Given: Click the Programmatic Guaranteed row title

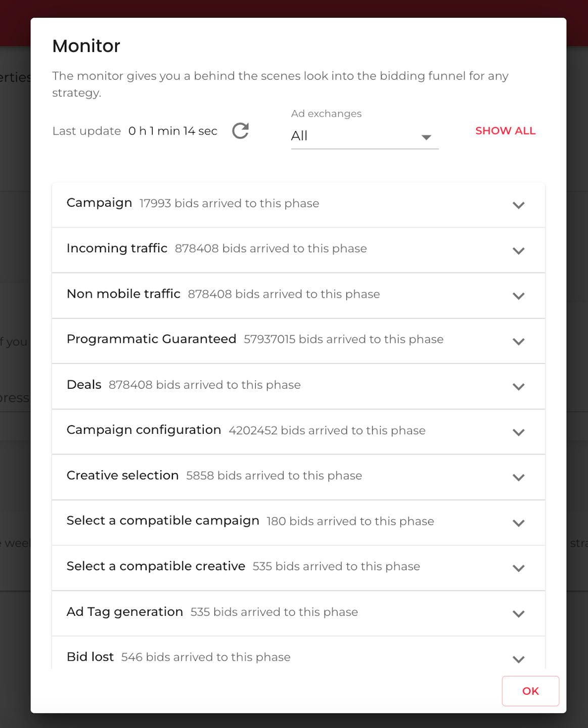Looking at the screenshot, I should [151, 339].
